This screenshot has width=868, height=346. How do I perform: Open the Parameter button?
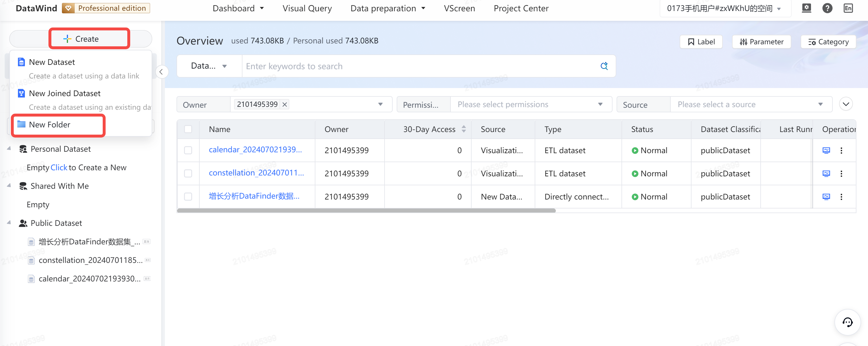coord(762,42)
